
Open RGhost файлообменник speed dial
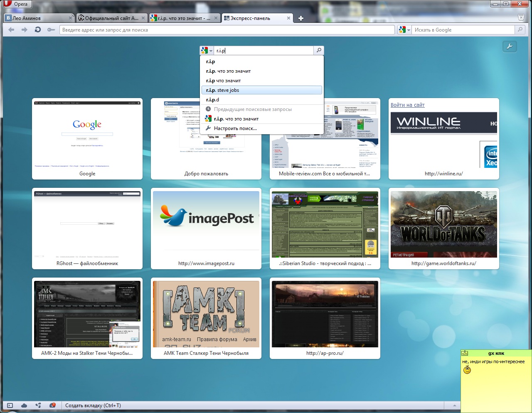tap(87, 229)
